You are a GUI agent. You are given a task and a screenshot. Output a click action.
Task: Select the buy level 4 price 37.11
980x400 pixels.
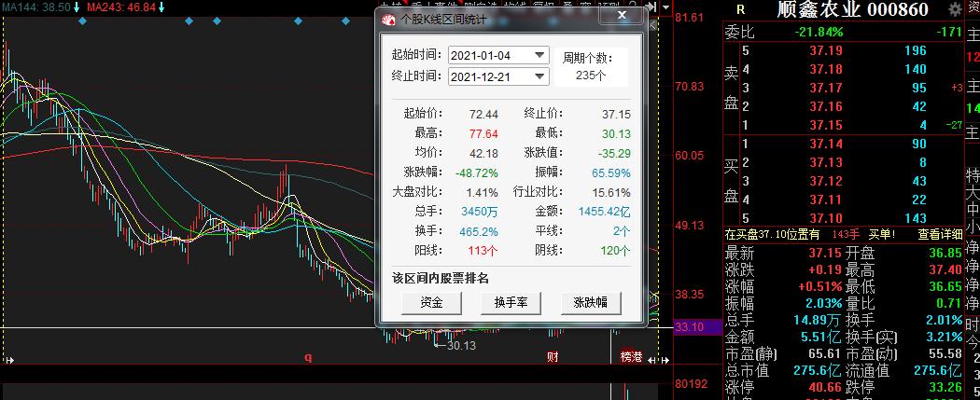[x=826, y=200]
